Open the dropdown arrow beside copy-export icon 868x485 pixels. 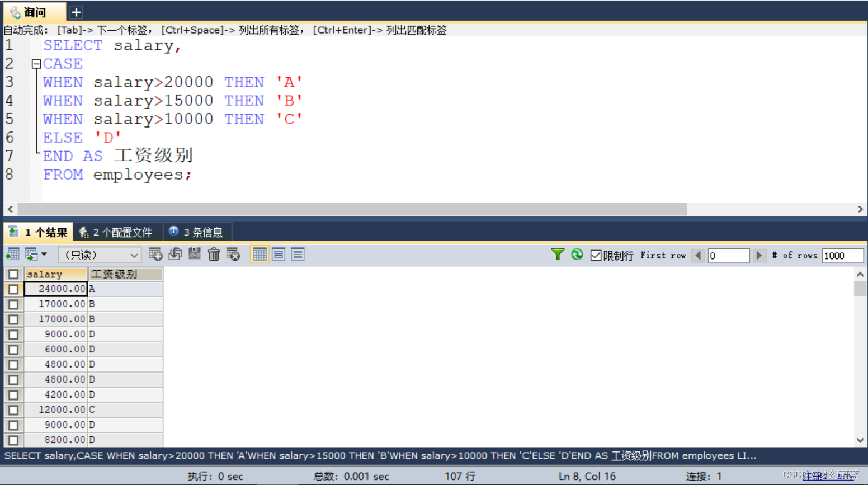tap(44, 255)
